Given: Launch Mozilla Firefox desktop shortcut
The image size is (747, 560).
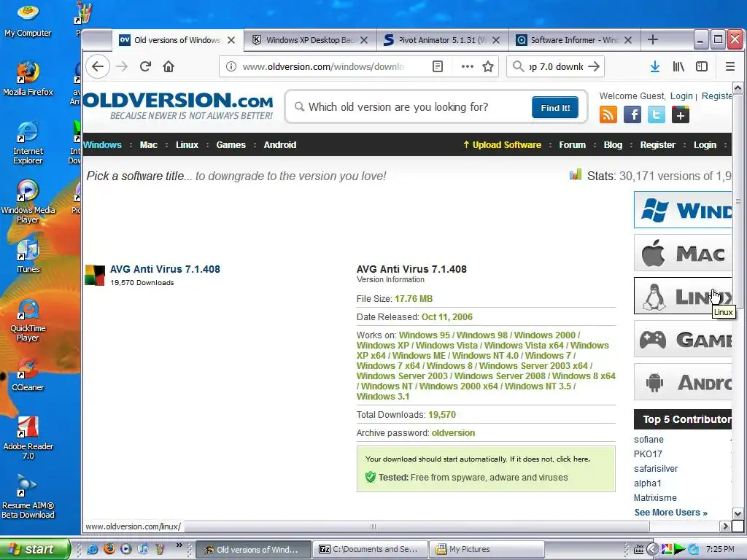Looking at the screenshot, I should point(28,79).
